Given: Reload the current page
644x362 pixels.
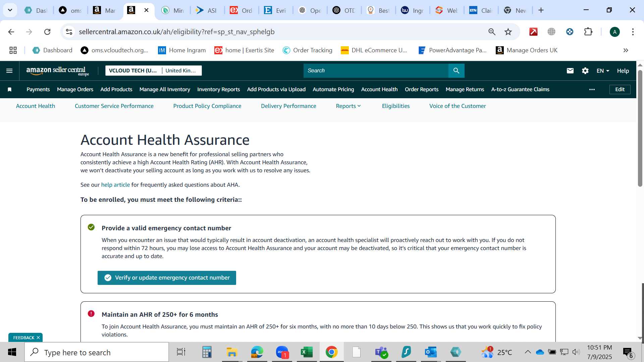Looking at the screenshot, I should click(47, 32).
